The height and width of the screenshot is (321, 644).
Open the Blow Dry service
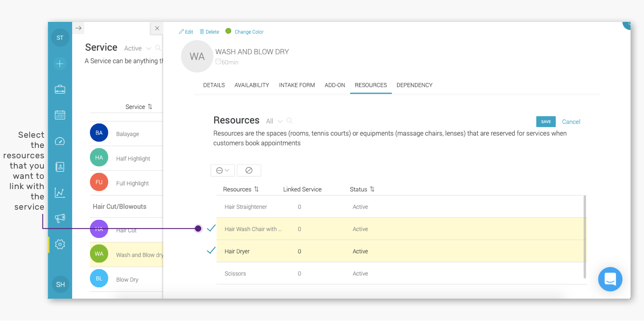pos(127,279)
